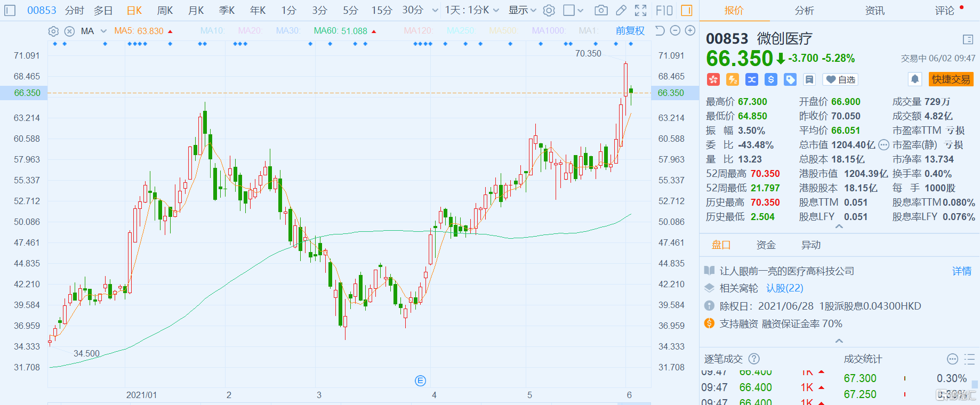980x405 pixels.
Task: Expand the 1天:1分K dropdown
Action: tap(472, 10)
